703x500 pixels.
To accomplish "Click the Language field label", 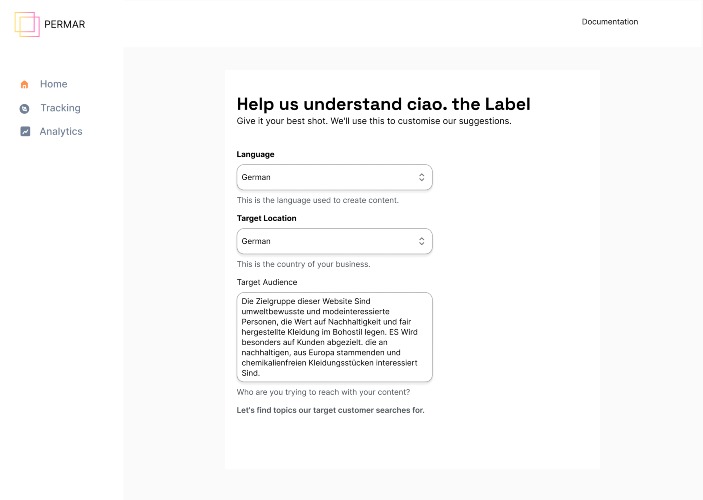I will coord(255,154).
